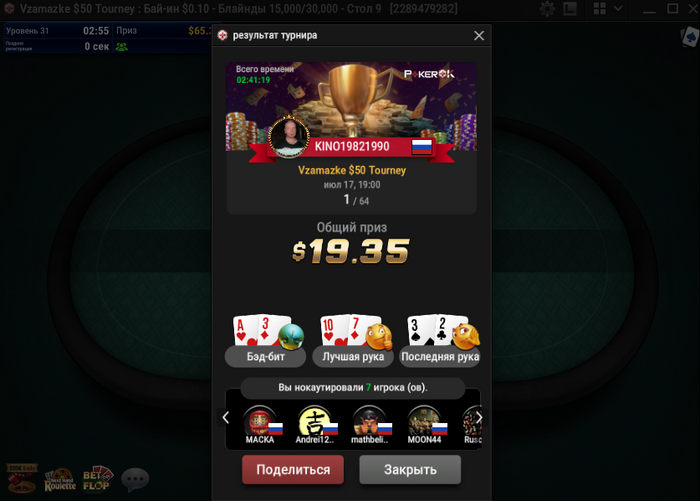
Task: Open the chat speech bubble icon
Action: pyautogui.click(x=135, y=479)
